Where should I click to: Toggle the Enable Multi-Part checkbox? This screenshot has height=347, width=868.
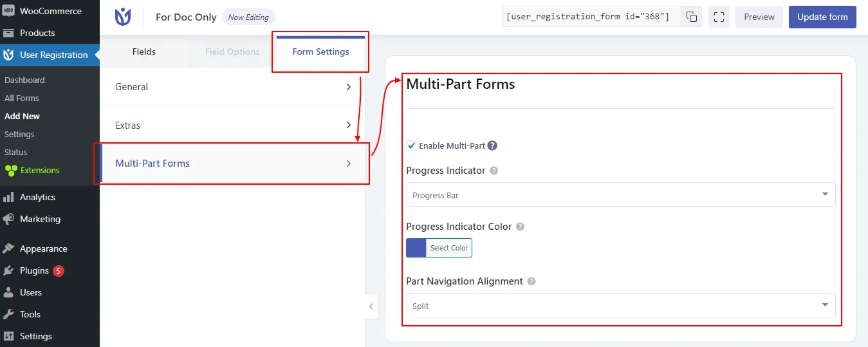(412, 145)
